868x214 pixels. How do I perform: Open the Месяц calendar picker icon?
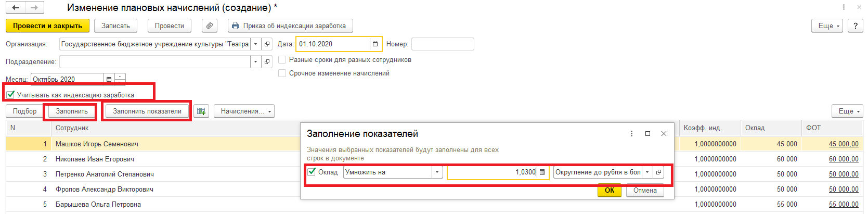[109, 79]
